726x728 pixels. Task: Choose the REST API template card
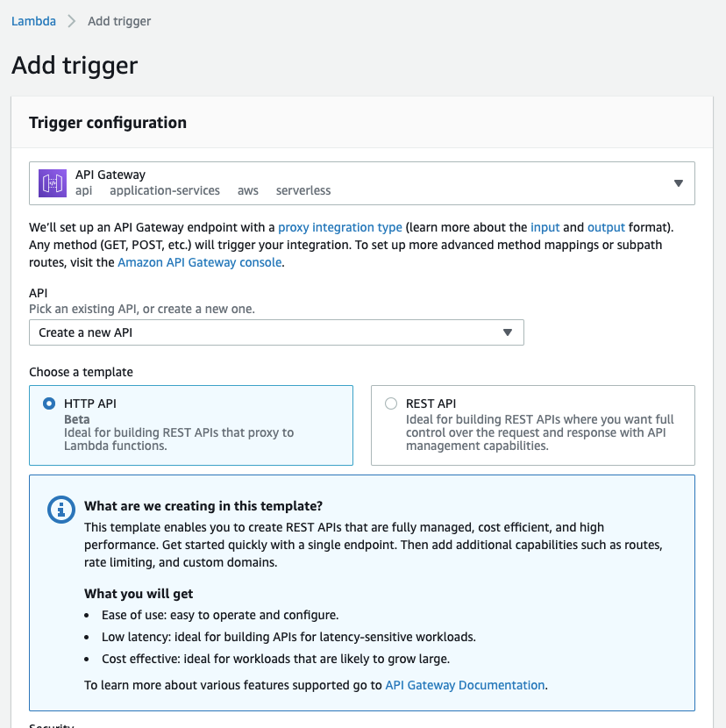tap(533, 425)
